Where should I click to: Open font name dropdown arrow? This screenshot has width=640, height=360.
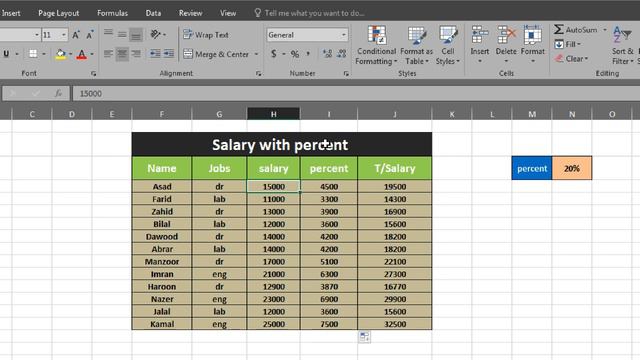37,35
